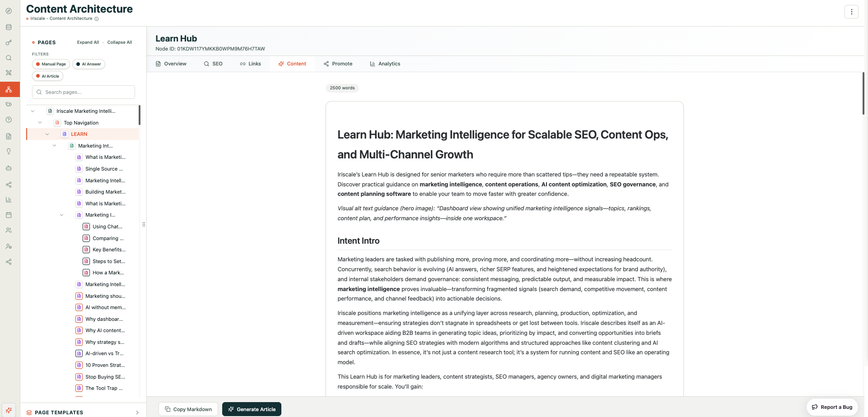Viewport: 868px width, 417px height.
Task: Select the active sitemap architecture sidebar icon
Action: 9,89
